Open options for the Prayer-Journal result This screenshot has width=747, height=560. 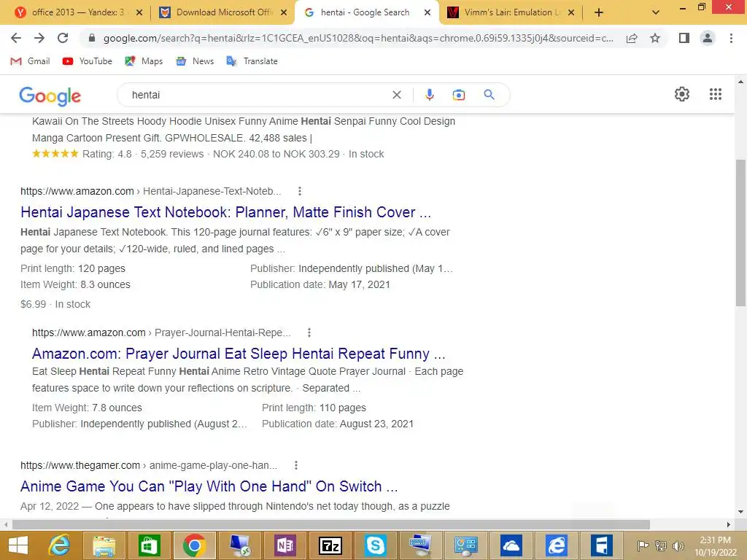pyautogui.click(x=309, y=332)
